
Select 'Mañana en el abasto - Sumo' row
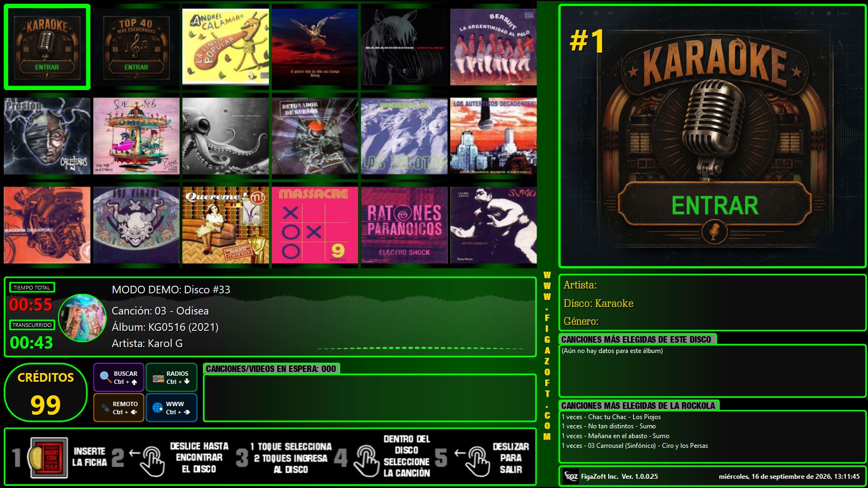[615, 436]
